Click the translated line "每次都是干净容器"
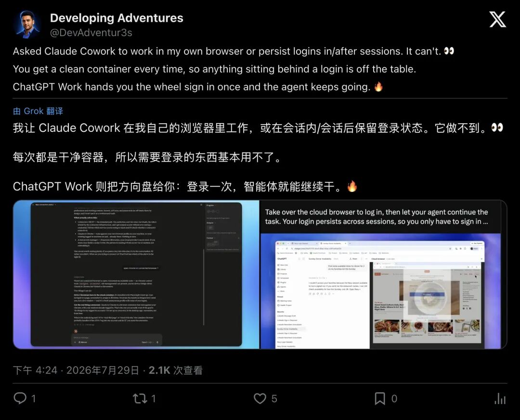This screenshot has height=420, width=520. (x=147, y=157)
